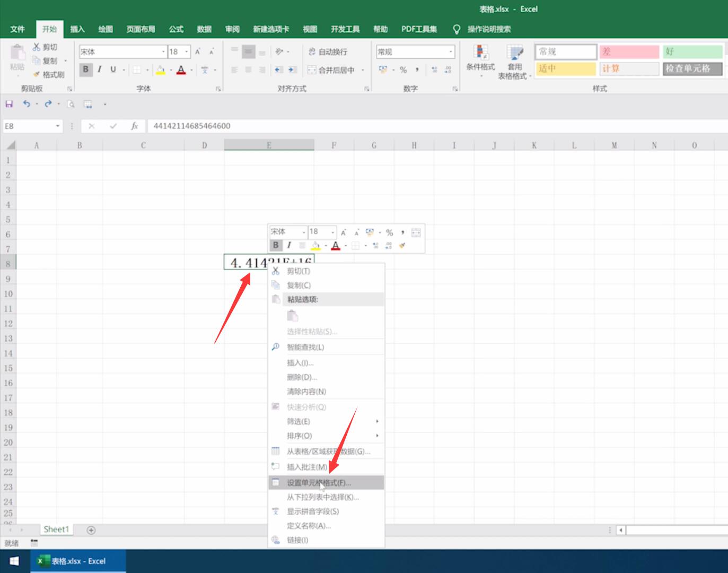Viewport: 728px width, 573px height.
Task: Add a new sheet with the plus icon
Action: click(91, 529)
